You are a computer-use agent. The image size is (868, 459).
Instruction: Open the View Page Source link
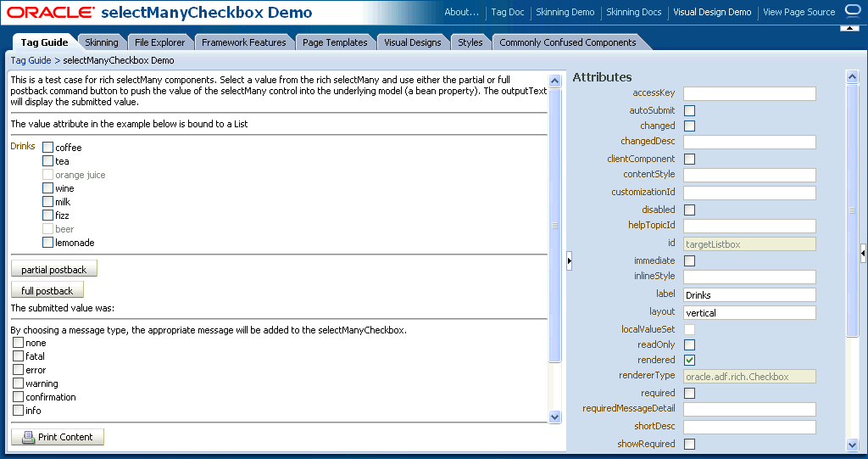(x=798, y=12)
